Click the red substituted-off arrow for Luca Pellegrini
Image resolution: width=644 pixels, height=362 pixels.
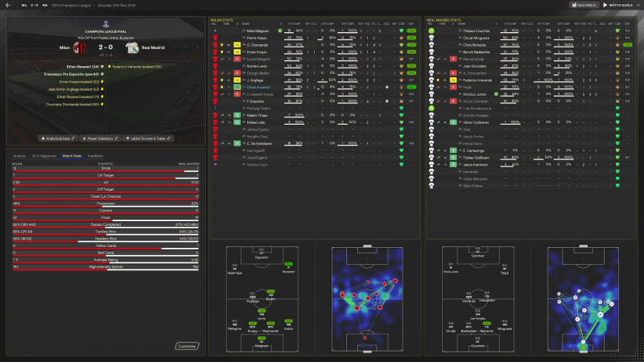click(x=237, y=59)
